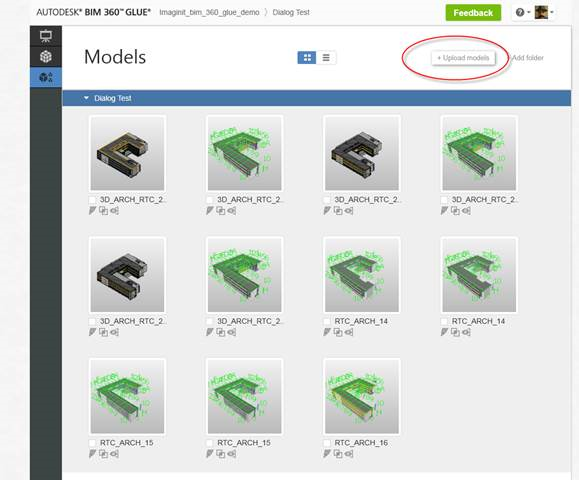Click overlapping-squares icon under RTC_ARCH_16
579x480 pixels.
pyautogui.click(x=338, y=454)
